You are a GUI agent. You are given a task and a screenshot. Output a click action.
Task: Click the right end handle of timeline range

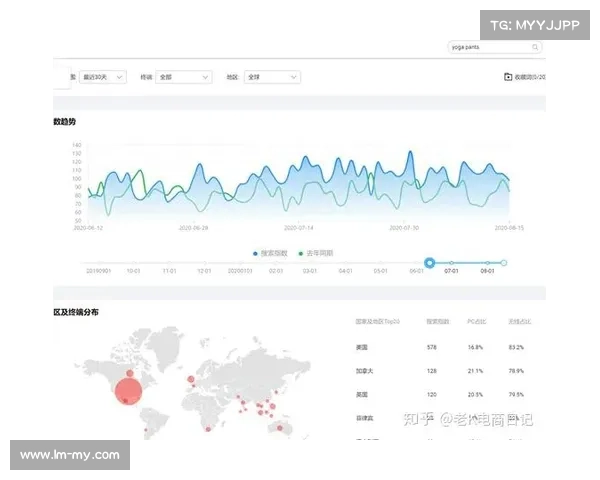tap(504, 263)
